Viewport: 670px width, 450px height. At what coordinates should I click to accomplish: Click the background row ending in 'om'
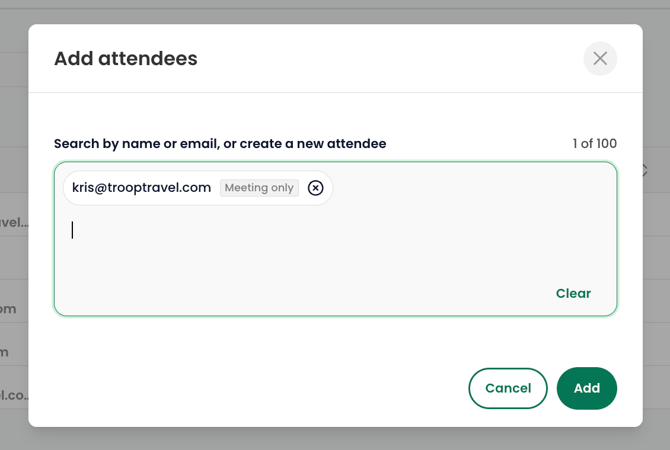[x=10, y=309]
